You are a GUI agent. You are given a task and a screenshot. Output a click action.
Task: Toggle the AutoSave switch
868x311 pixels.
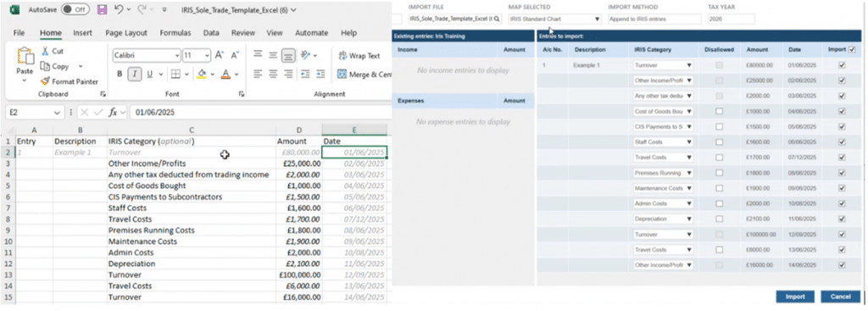75,9
